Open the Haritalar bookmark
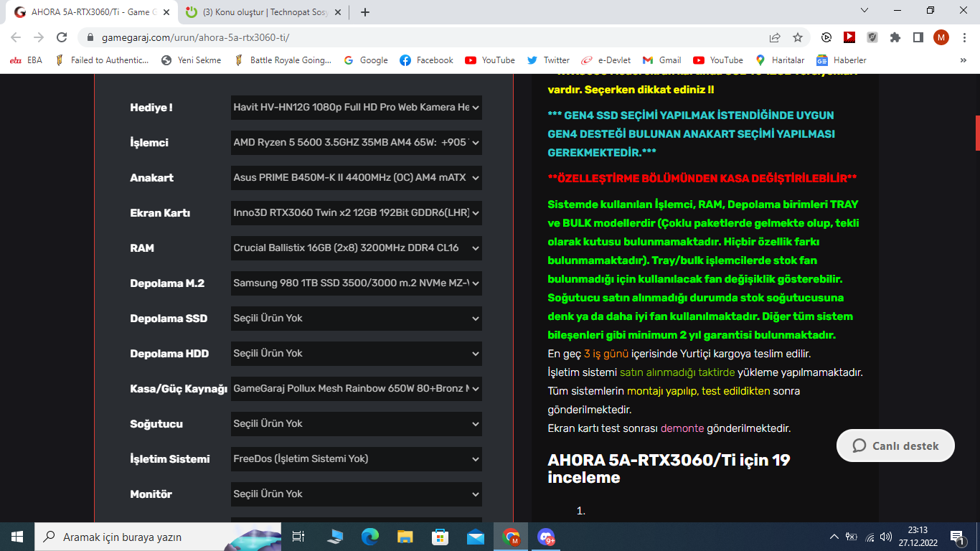 point(779,60)
